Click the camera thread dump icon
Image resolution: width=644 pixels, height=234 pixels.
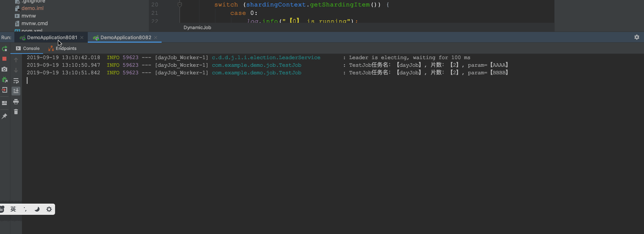pyautogui.click(x=4, y=69)
